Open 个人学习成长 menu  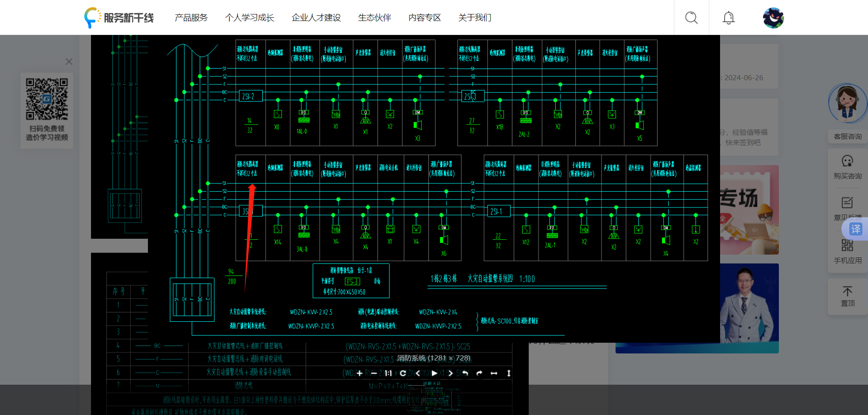(x=250, y=18)
